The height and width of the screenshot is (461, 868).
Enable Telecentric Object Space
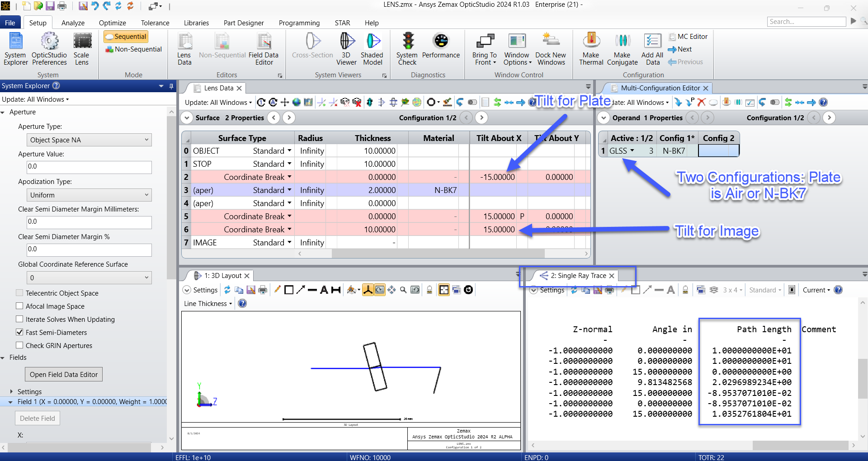pos(19,293)
